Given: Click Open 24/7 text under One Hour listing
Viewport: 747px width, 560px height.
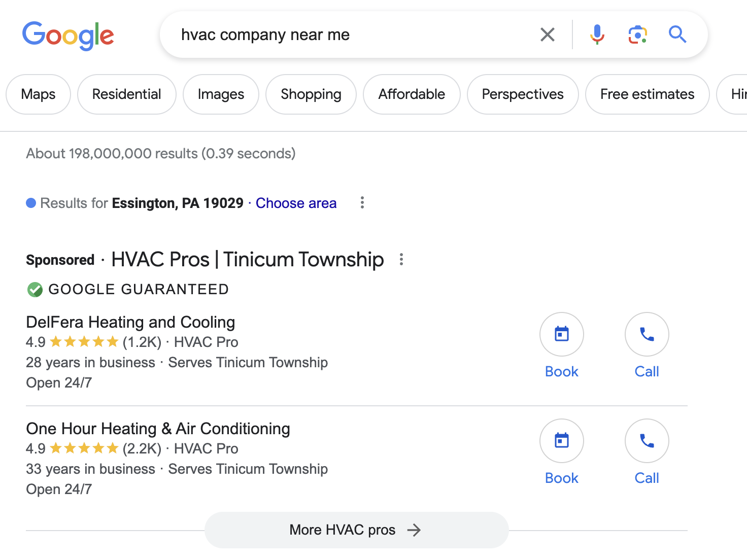Looking at the screenshot, I should pos(59,489).
